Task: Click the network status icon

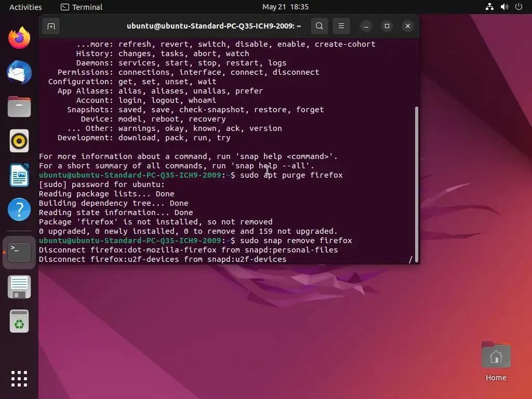Action: [489, 7]
